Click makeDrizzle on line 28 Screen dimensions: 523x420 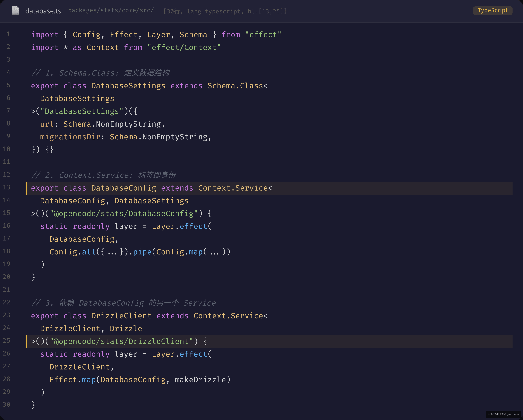coord(200,380)
